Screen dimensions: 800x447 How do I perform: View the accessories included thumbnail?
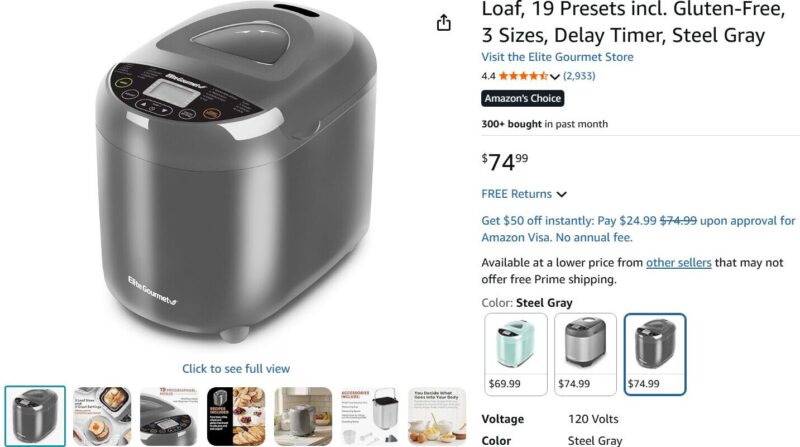[x=370, y=416]
